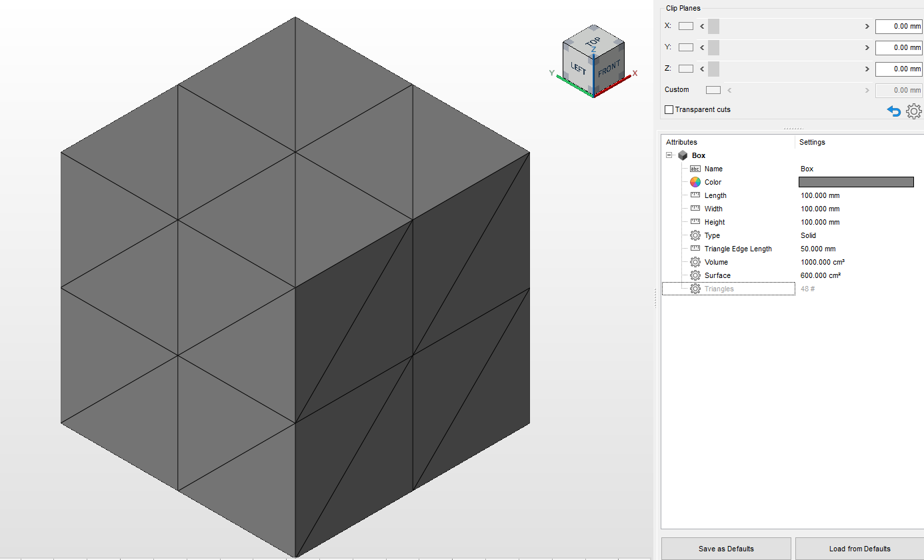The width and height of the screenshot is (924, 560).
Task: Click the Load from Defaults button
Action: pyautogui.click(x=860, y=548)
